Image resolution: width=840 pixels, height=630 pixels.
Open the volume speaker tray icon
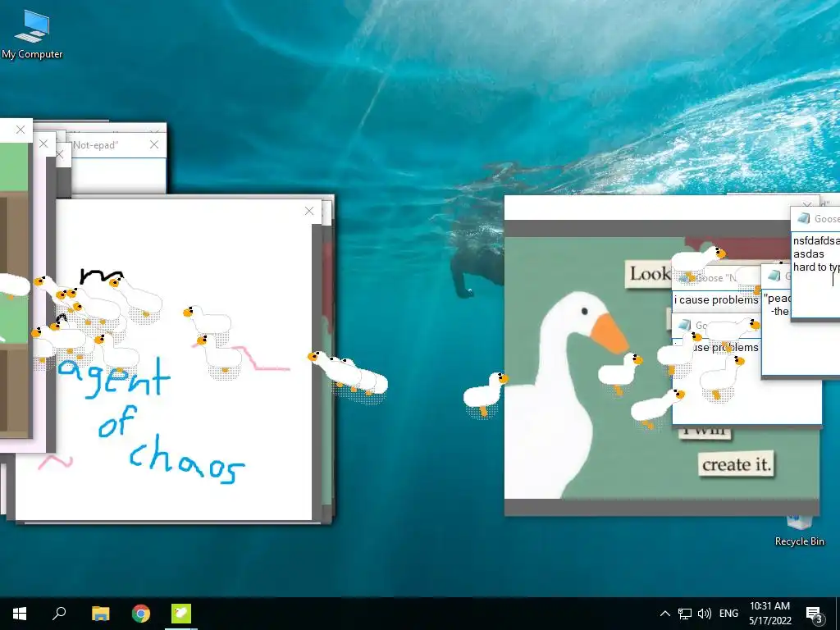[x=705, y=614]
